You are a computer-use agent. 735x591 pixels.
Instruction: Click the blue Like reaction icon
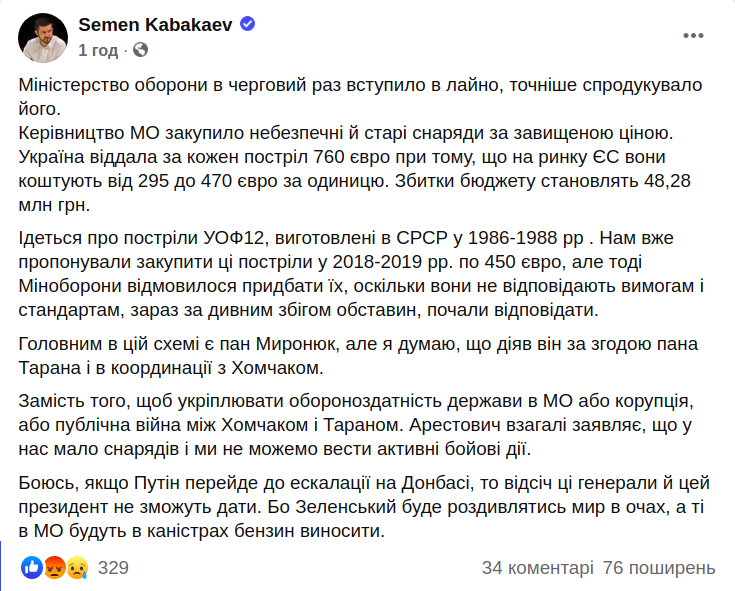coord(31,568)
